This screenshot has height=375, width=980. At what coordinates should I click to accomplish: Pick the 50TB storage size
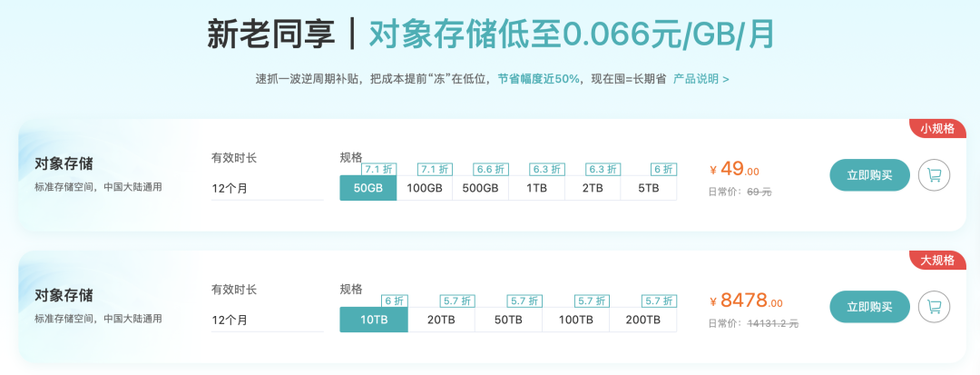tap(508, 320)
